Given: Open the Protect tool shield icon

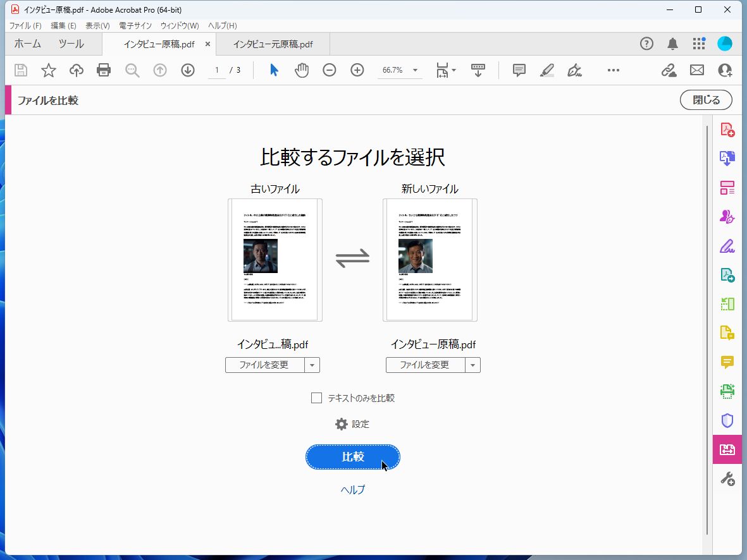Looking at the screenshot, I should pos(727,420).
